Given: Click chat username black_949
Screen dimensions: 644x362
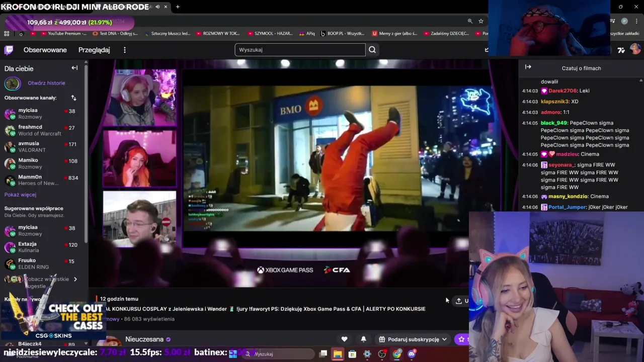Looking at the screenshot, I should [554, 123].
